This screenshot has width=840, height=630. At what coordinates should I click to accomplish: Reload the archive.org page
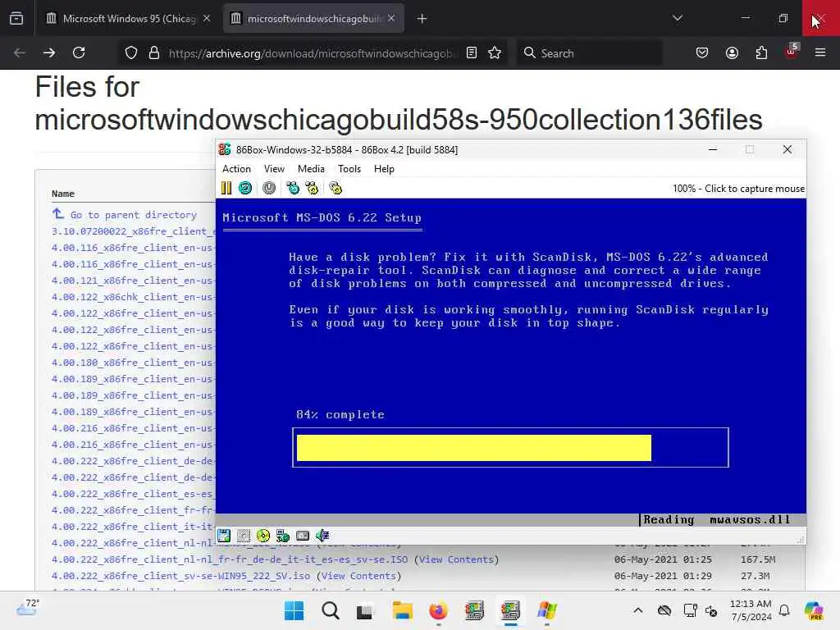(79, 52)
